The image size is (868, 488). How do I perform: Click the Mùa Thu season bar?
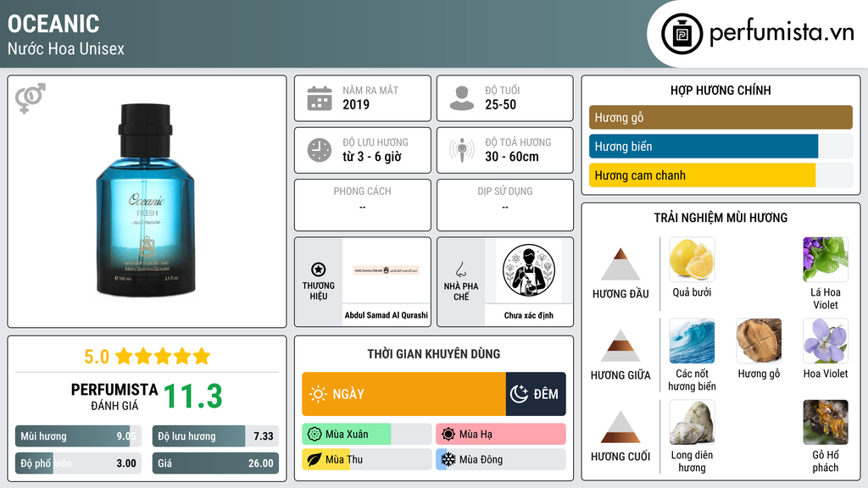(366, 459)
